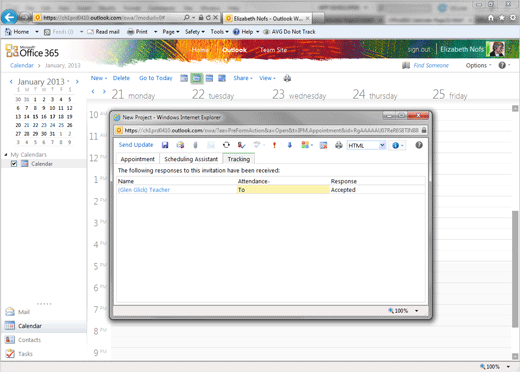Save the appointment with the floppy disk icon
This screenshot has height=372, width=520.
tap(165, 145)
